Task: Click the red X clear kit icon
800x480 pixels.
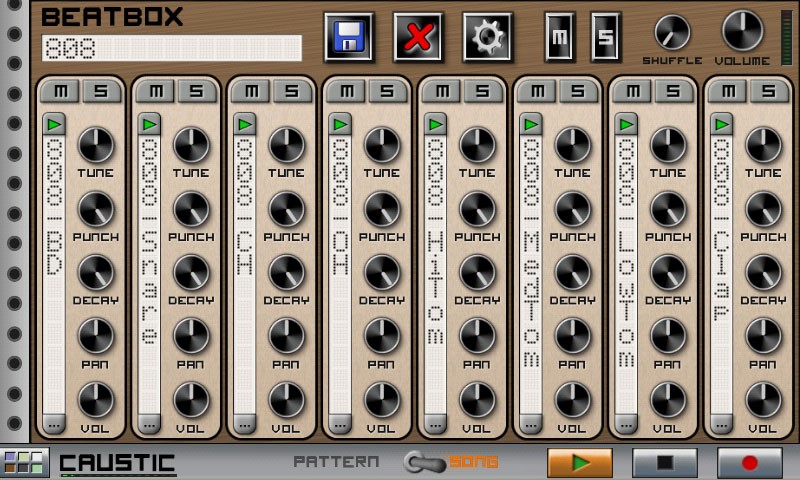Action: pos(418,38)
